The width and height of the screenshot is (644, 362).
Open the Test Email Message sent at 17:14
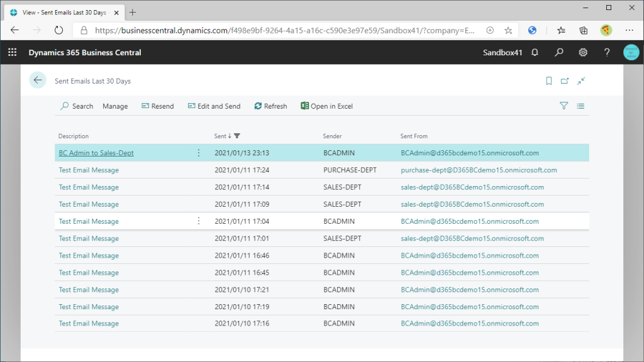(x=89, y=187)
